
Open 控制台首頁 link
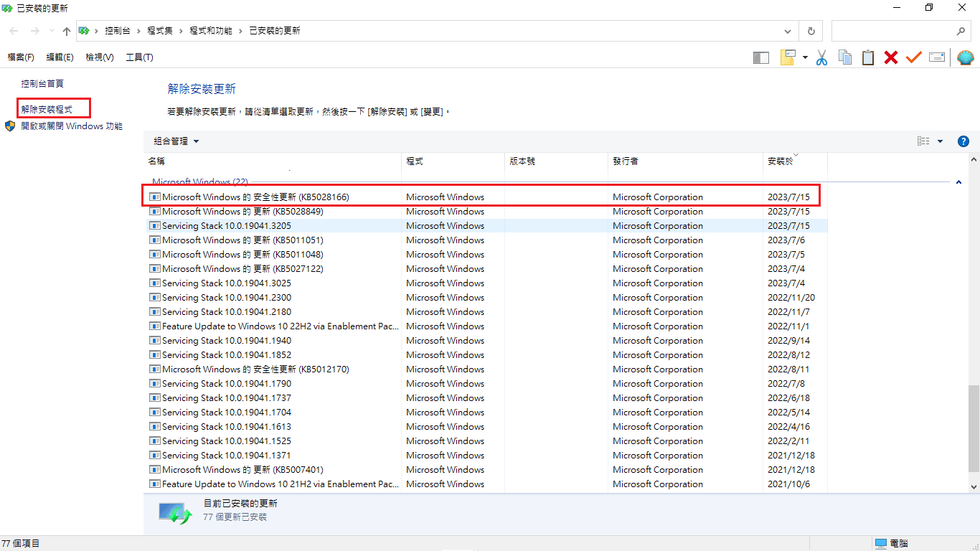42,84
